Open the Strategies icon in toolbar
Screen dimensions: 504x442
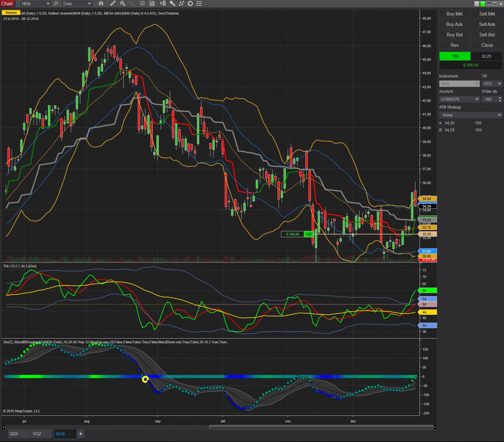point(181,4)
